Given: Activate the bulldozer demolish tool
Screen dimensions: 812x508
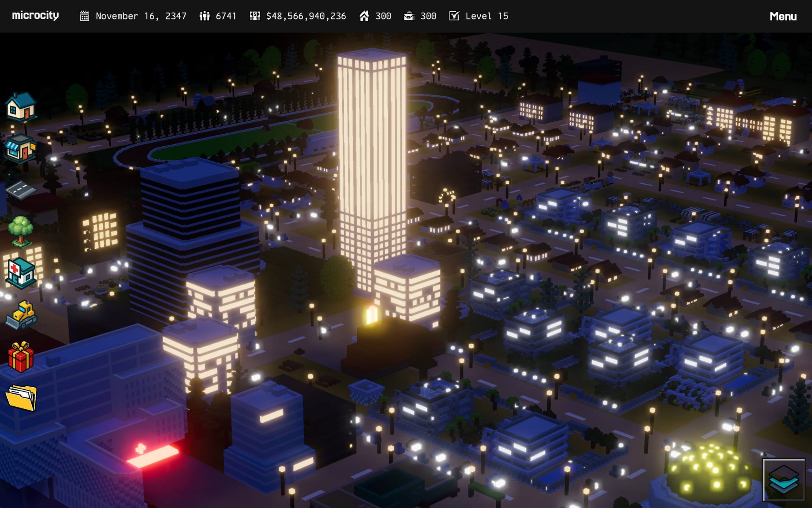Looking at the screenshot, I should [21, 315].
